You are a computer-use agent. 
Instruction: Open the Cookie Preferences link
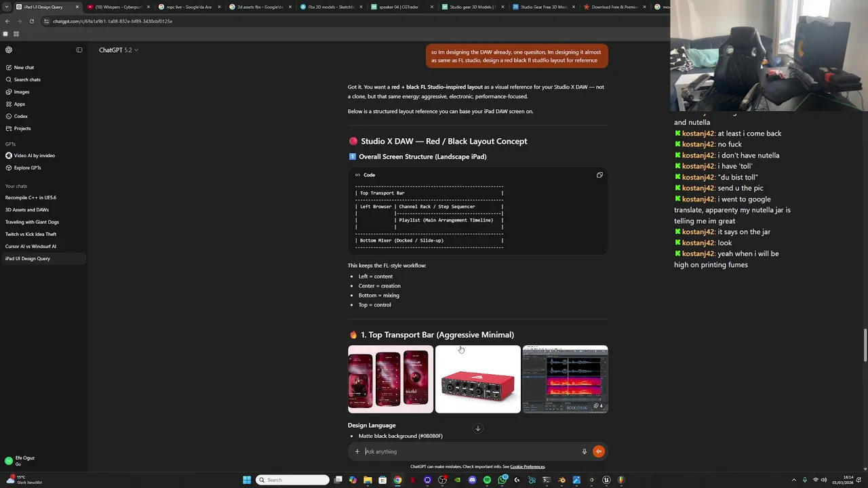pos(528,466)
